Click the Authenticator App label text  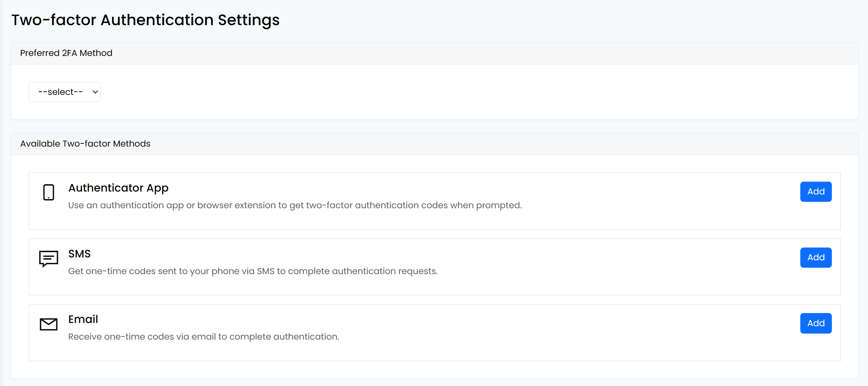click(x=118, y=188)
